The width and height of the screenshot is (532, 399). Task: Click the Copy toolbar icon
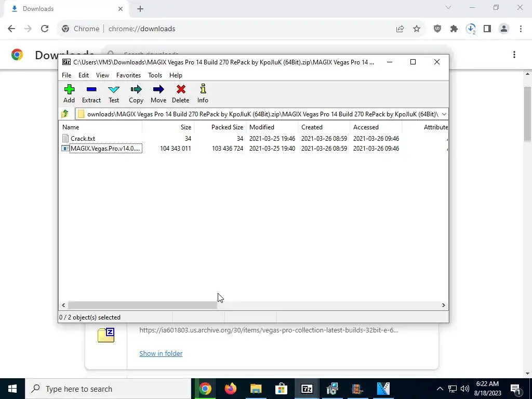(x=136, y=94)
